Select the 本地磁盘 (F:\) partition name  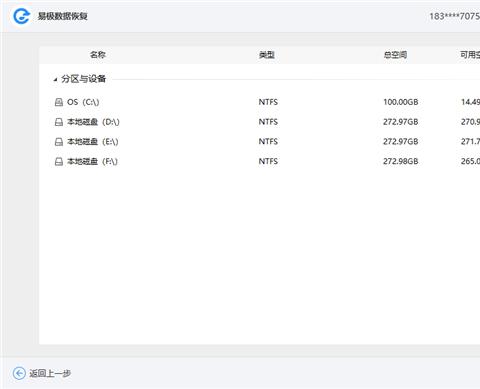pos(92,162)
